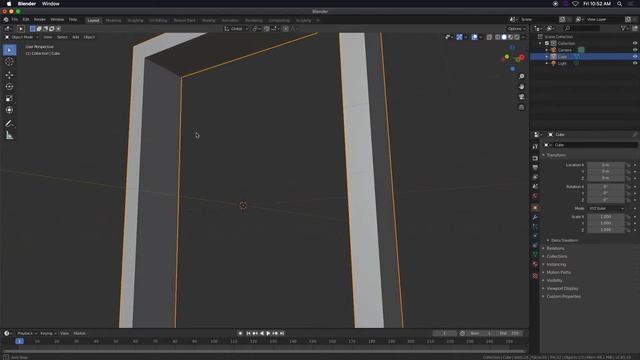This screenshot has height=360, width=640.
Task: Open the viewport Add menu
Action: [76, 37]
